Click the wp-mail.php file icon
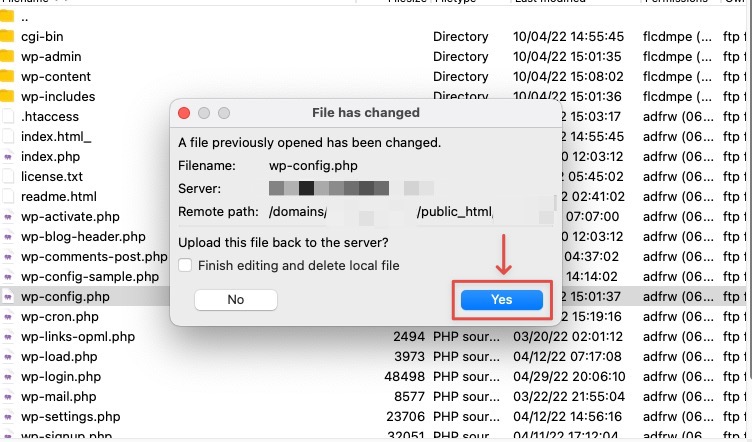This screenshot has height=442, width=752. click(8, 397)
